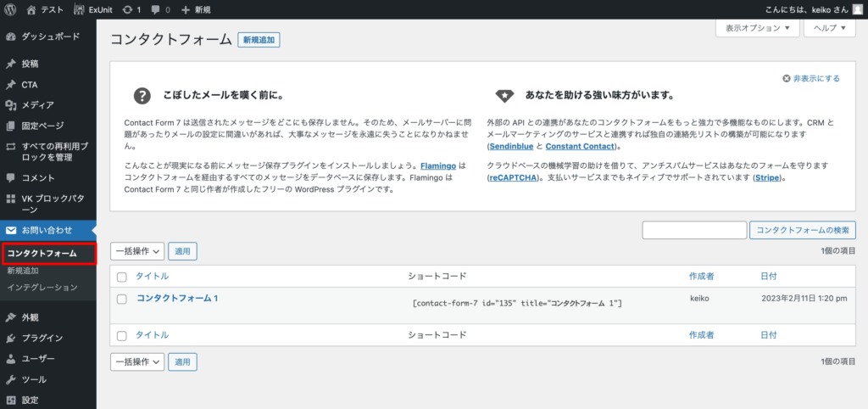Sort by 日付 in table header
This screenshot has width=868, height=409.
tap(769, 276)
